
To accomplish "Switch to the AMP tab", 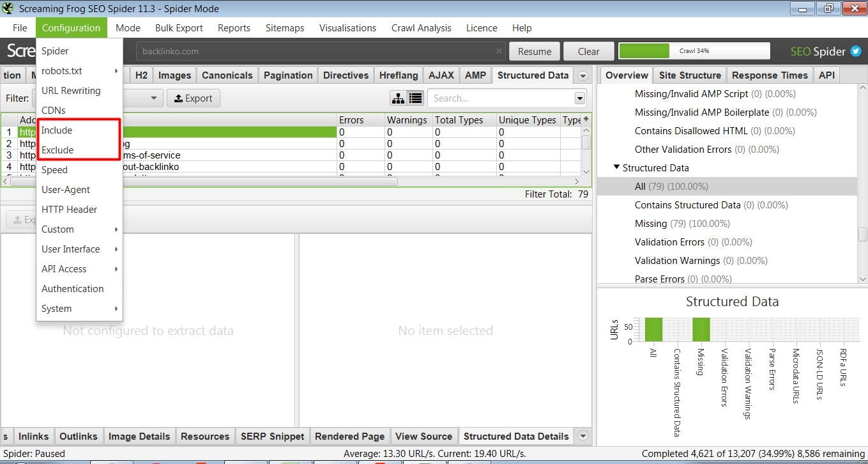I will click(x=475, y=75).
